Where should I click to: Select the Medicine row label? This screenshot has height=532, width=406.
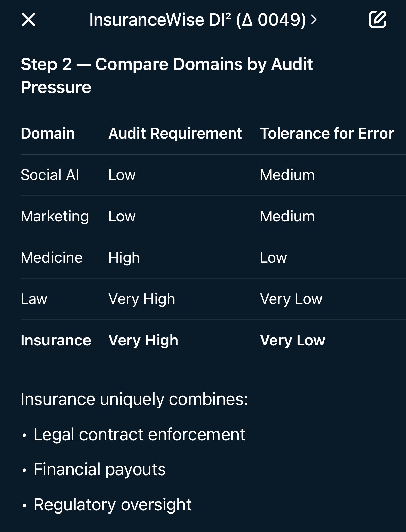[x=52, y=258]
